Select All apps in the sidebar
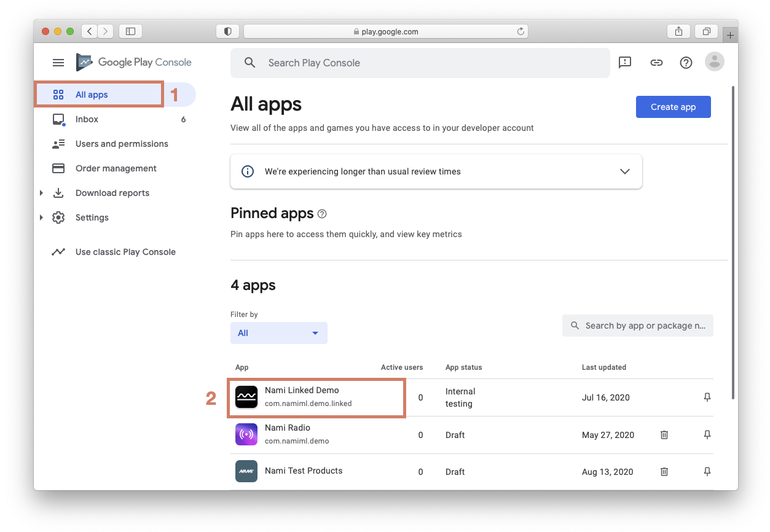Screen dimensions: 770x532 click(x=116, y=95)
